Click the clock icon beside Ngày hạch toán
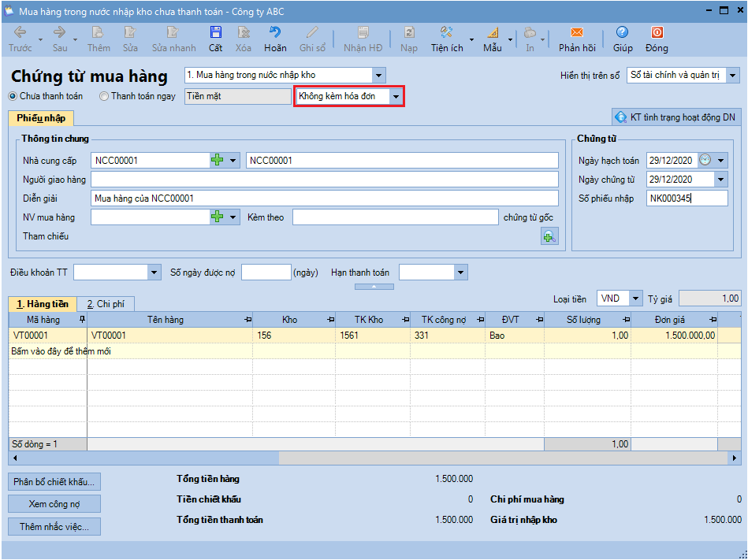Image resolution: width=748 pixels, height=560 pixels. pos(705,160)
